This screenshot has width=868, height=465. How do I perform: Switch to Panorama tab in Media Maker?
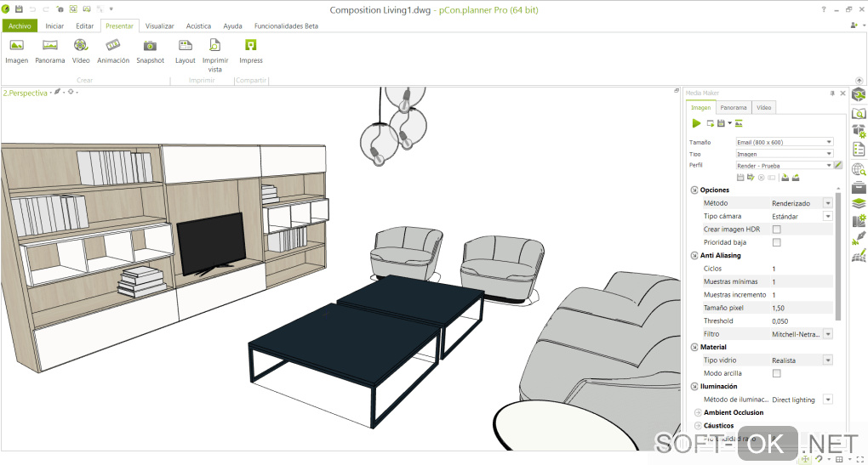pyautogui.click(x=734, y=107)
